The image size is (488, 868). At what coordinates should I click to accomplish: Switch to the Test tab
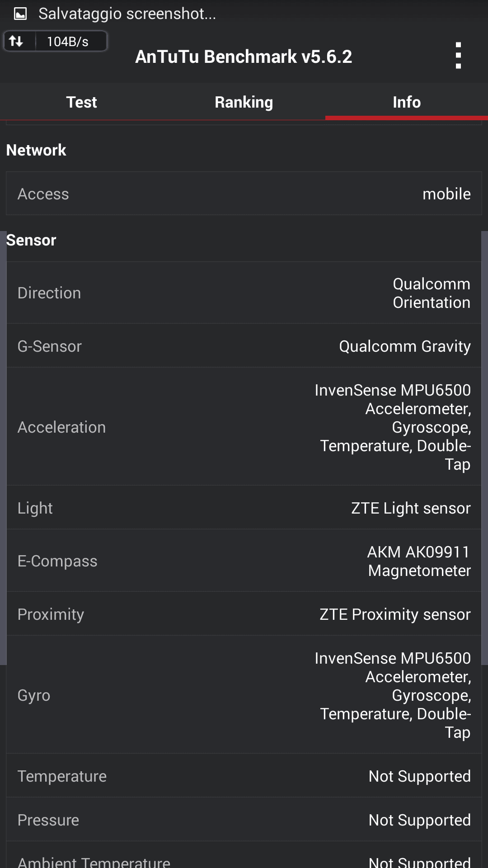pos(81,102)
